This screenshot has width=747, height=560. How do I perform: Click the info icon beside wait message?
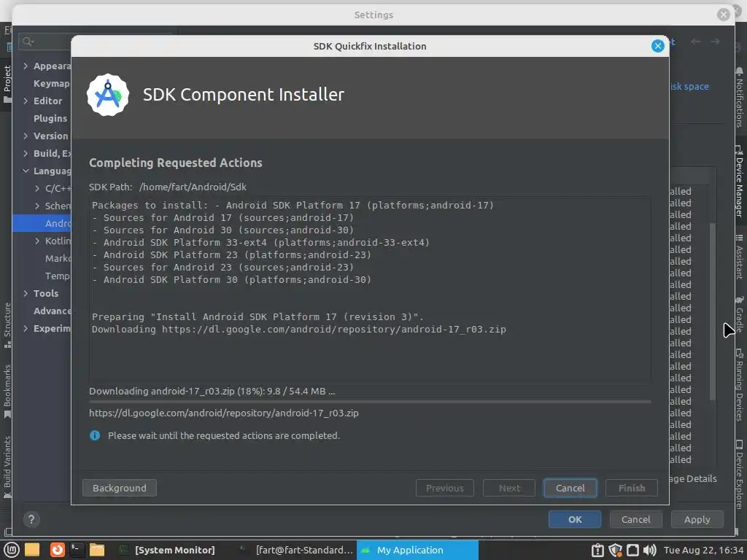[x=95, y=435]
